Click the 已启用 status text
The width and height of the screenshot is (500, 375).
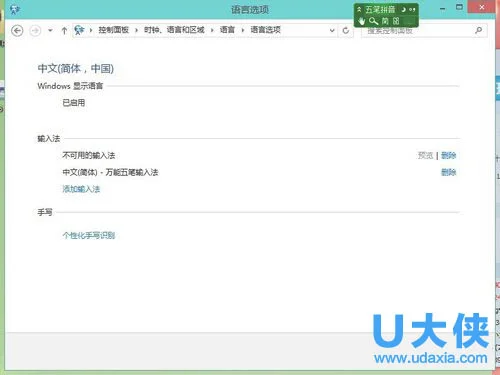pyautogui.click(x=74, y=103)
